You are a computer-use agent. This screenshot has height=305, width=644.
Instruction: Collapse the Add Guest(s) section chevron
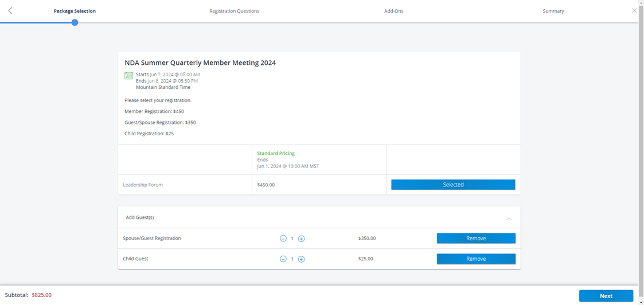tap(509, 218)
